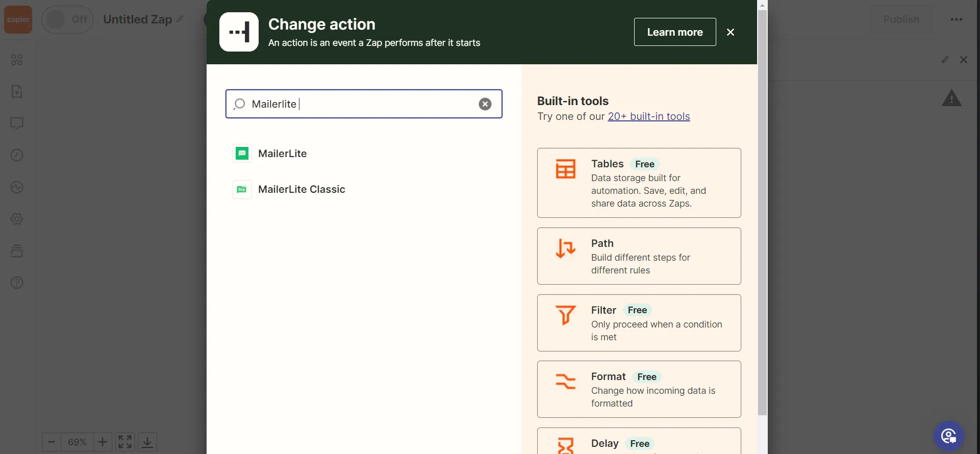The width and height of the screenshot is (980, 454).
Task: Fit the Zap to view
Action: tap(125, 442)
